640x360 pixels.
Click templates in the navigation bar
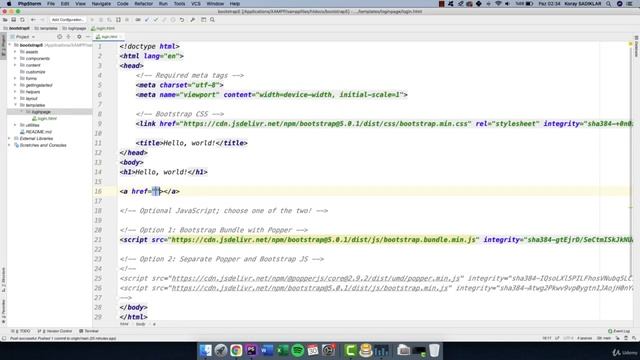pyautogui.click(x=46, y=28)
